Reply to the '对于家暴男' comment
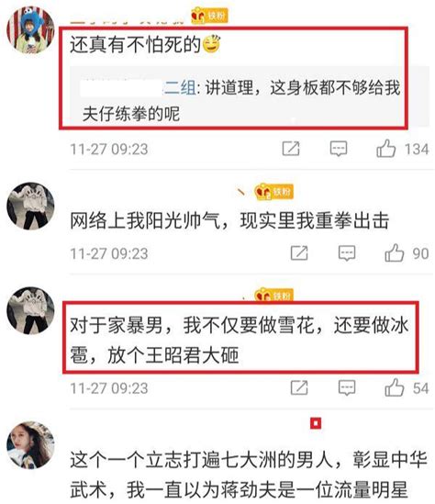 (x=347, y=387)
